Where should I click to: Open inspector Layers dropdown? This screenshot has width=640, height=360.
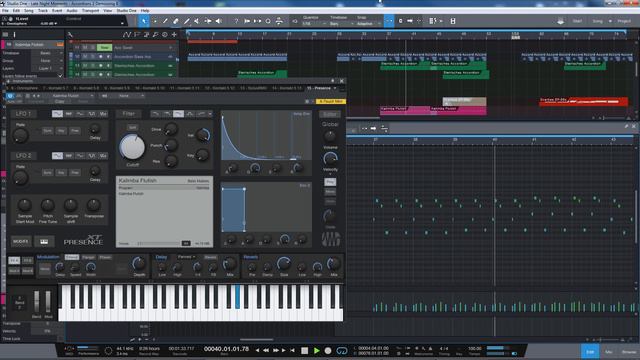point(48,69)
